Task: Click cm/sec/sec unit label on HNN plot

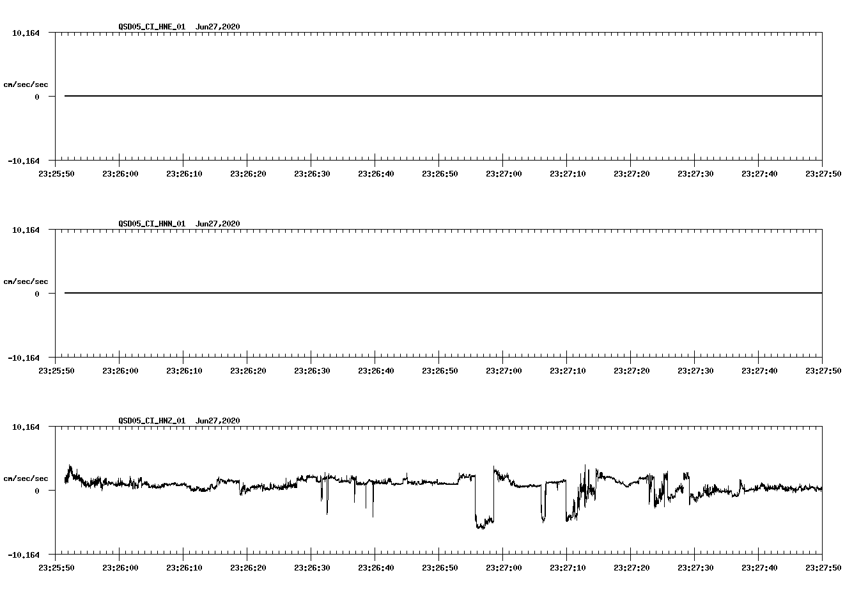Action: 26,281
